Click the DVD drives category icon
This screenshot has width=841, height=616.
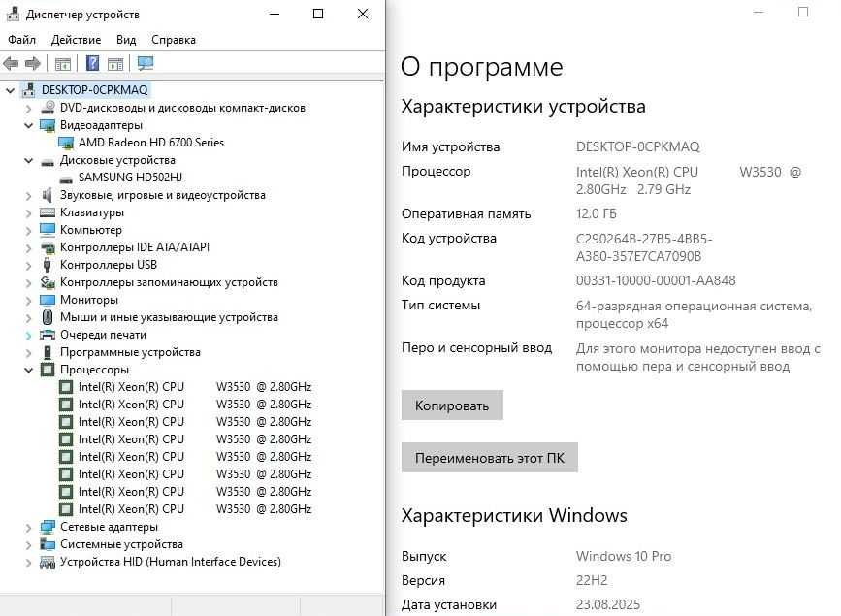tap(48, 108)
